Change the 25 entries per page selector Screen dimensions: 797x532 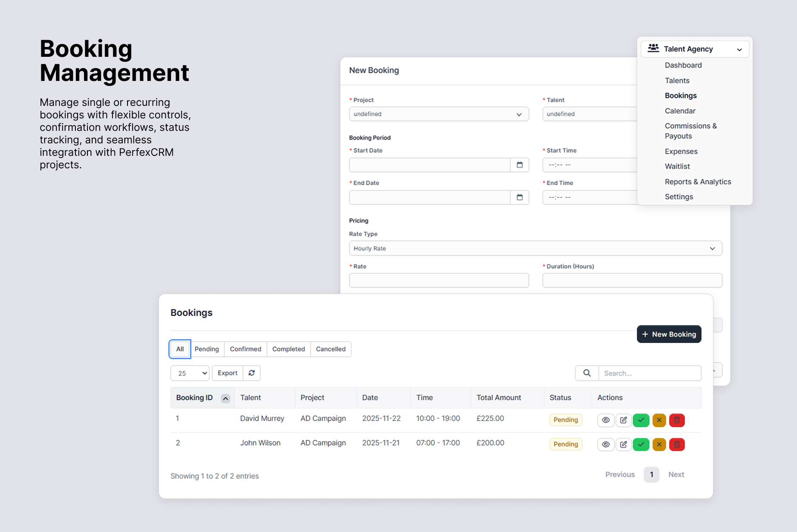click(x=190, y=373)
